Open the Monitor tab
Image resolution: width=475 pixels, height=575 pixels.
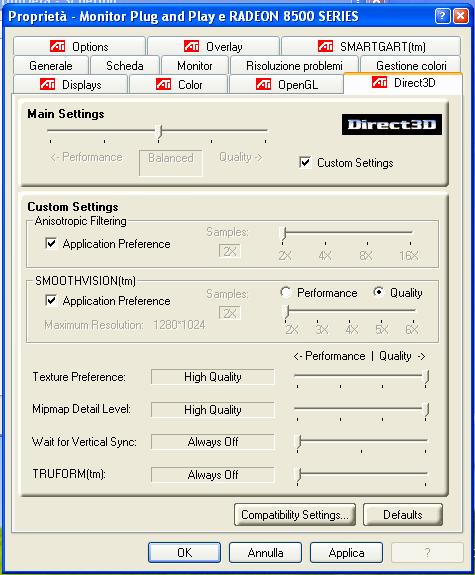[x=195, y=66]
